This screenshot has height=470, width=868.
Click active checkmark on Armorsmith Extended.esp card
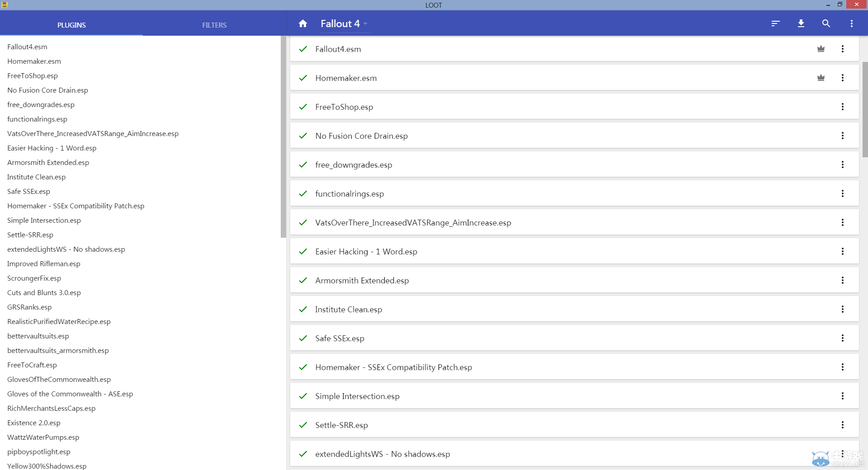(303, 280)
